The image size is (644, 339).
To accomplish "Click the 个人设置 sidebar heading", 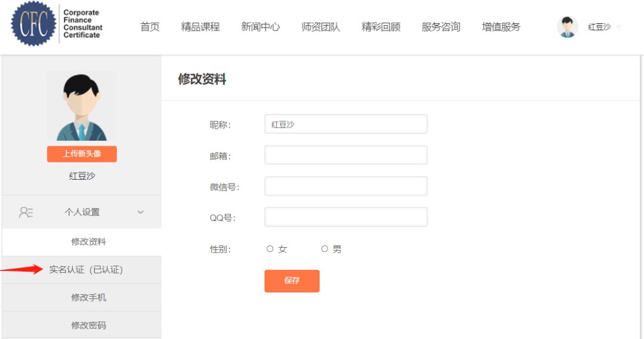I will pos(82,212).
